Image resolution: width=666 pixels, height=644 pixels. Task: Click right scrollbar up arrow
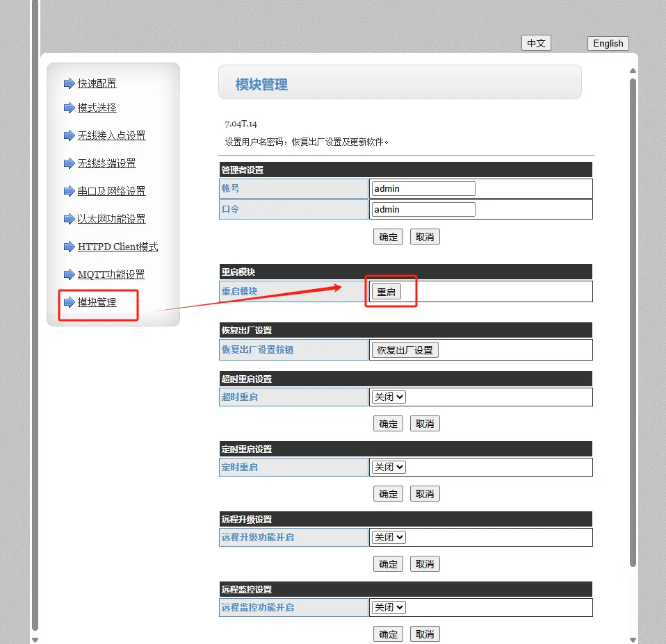pos(633,70)
